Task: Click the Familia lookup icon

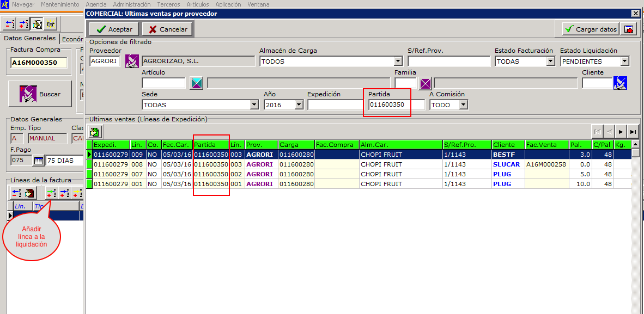Action: click(426, 83)
